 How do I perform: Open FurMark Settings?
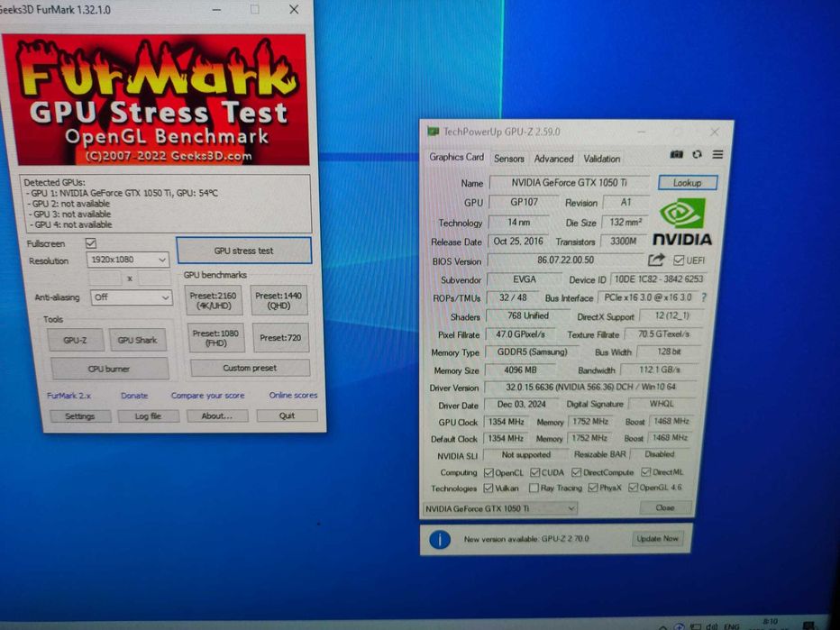80,416
